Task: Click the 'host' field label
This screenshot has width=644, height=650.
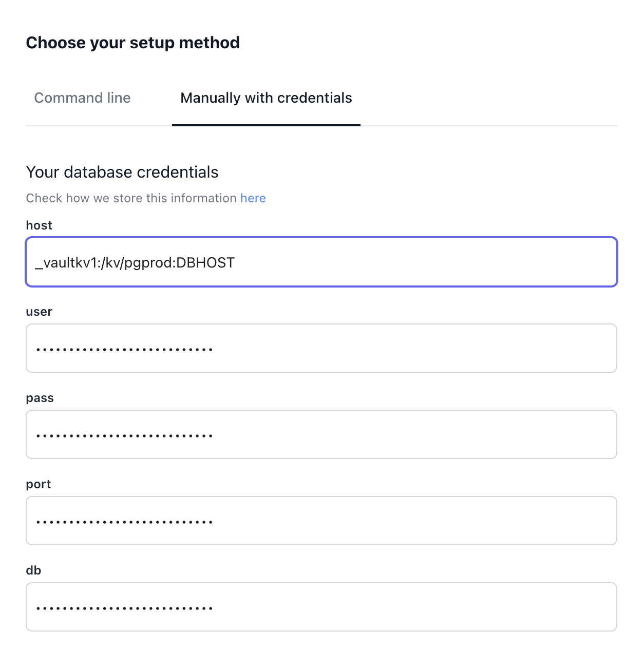Action: [39, 225]
